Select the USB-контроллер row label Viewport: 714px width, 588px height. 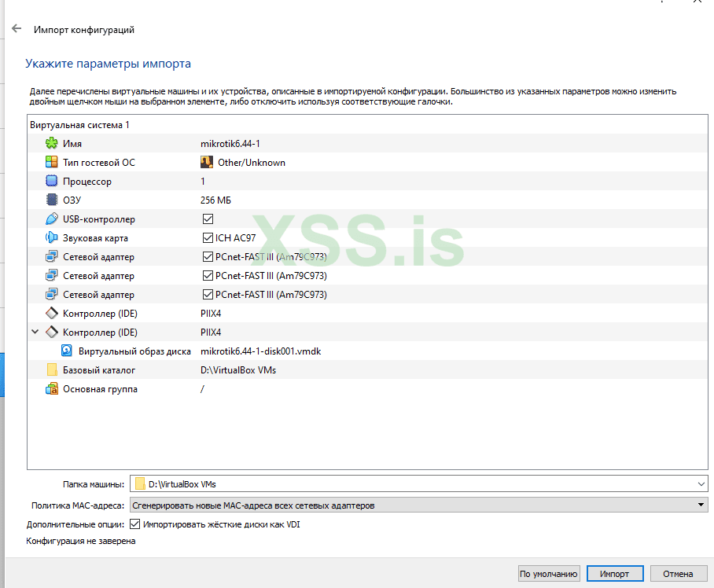pos(99,219)
